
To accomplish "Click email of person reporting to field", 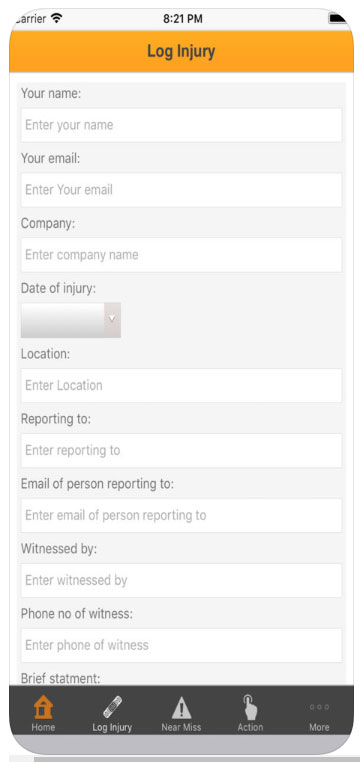I will click(181, 515).
